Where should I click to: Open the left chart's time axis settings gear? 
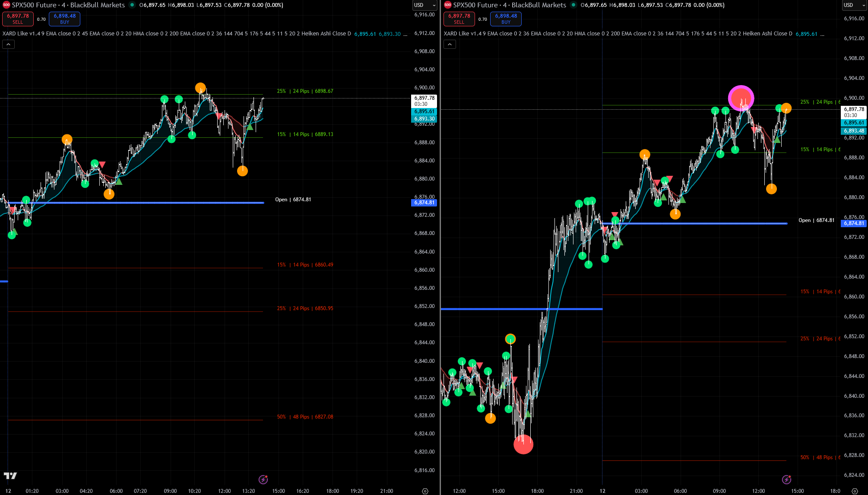pos(425,491)
